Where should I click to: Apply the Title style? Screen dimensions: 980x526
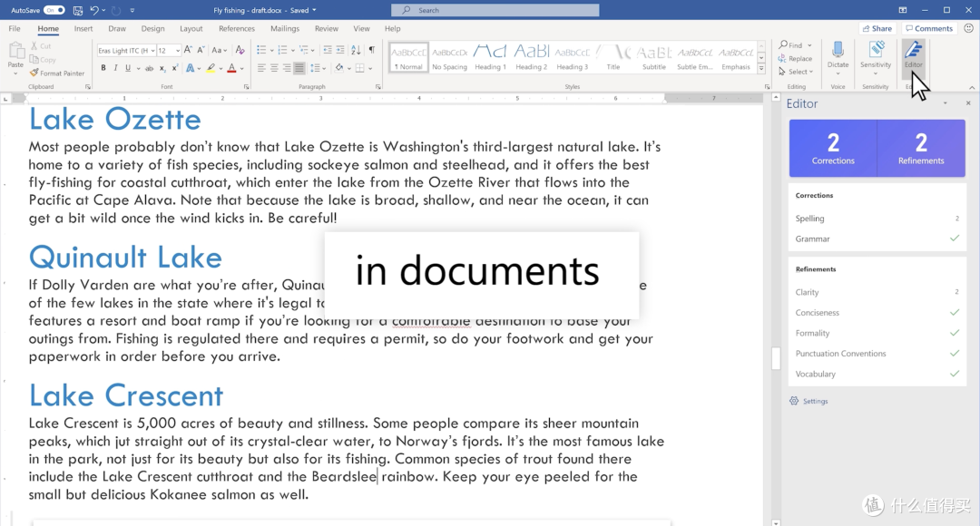pos(613,57)
